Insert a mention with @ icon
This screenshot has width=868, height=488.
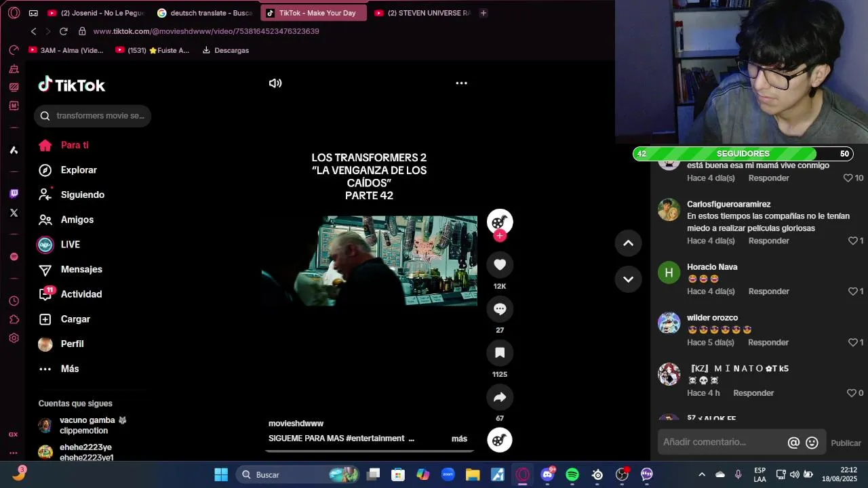(793, 443)
